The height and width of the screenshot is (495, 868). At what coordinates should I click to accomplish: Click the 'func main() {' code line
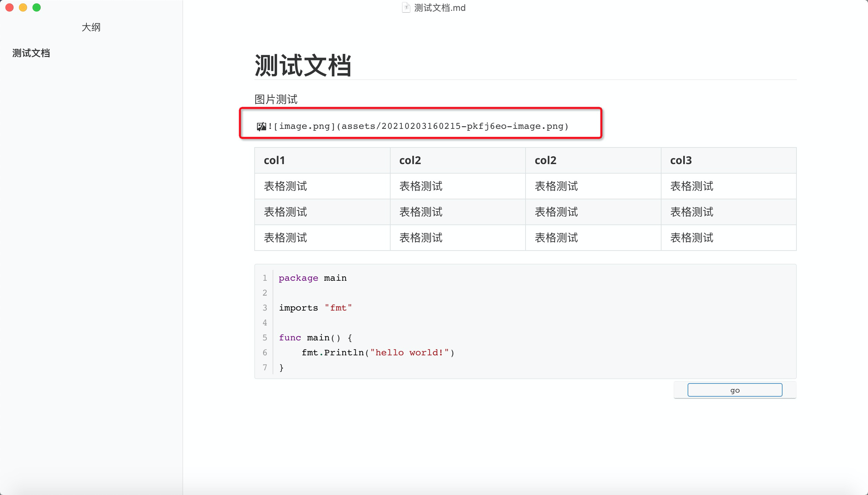(x=316, y=338)
